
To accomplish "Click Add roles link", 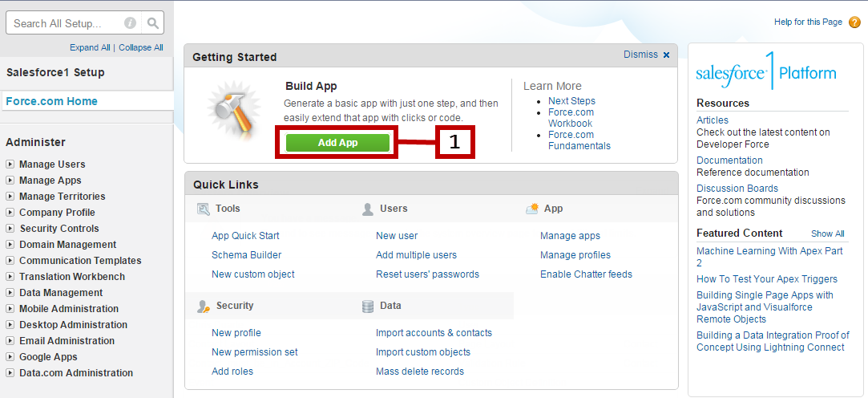I will [232, 372].
